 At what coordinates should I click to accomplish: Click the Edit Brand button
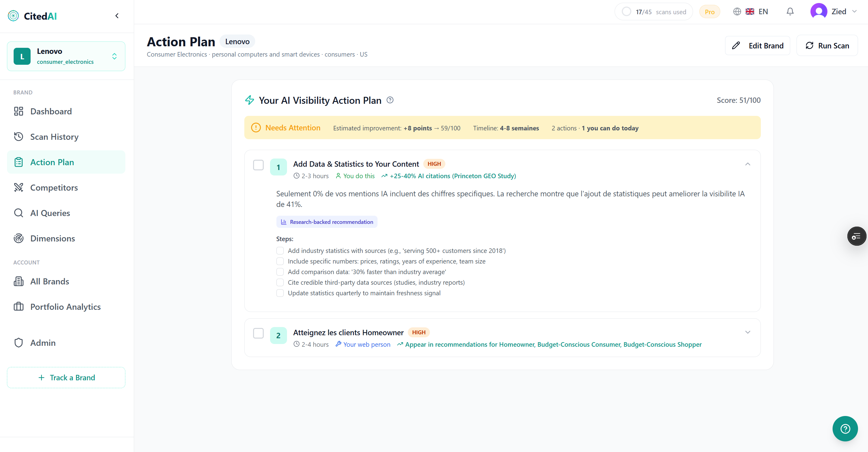pyautogui.click(x=757, y=45)
